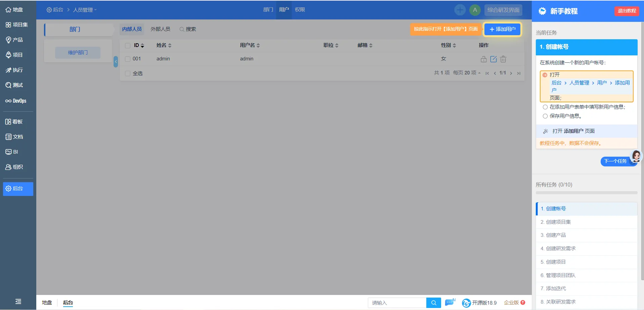Click the 添加用户 button
This screenshot has height=310, width=644.
click(x=502, y=29)
